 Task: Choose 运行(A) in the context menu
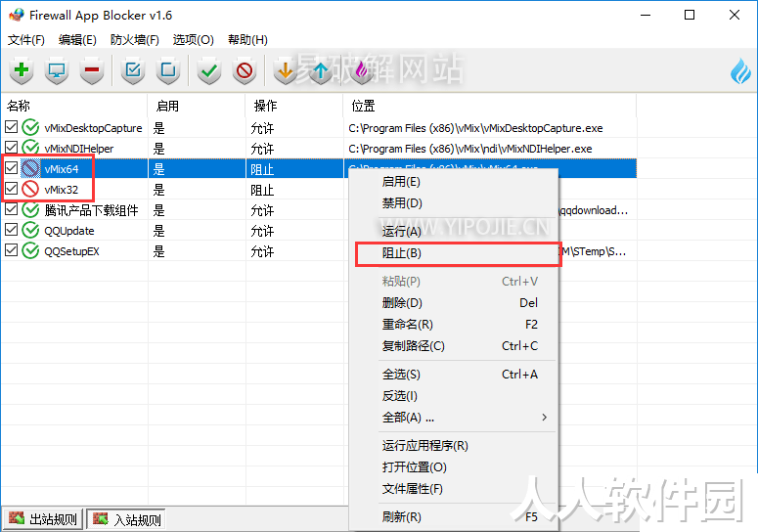[x=454, y=232]
